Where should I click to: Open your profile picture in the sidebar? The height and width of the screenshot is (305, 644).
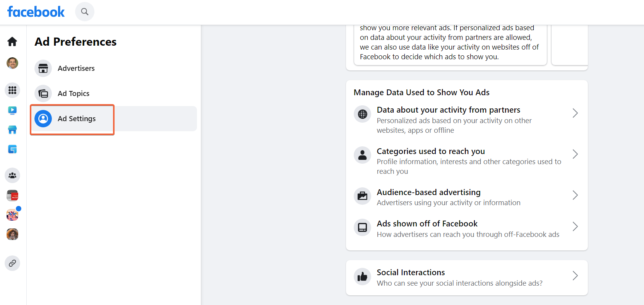point(12,63)
